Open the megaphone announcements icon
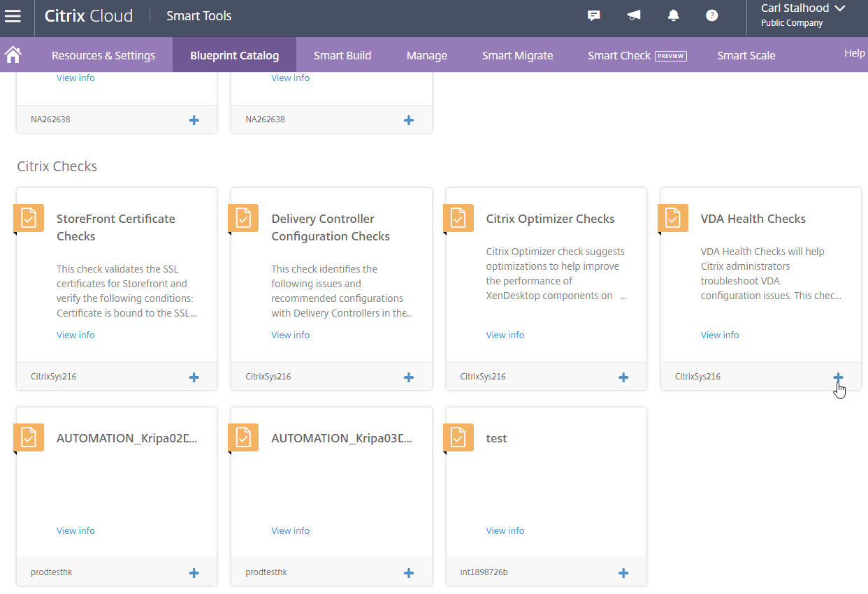 point(634,15)
